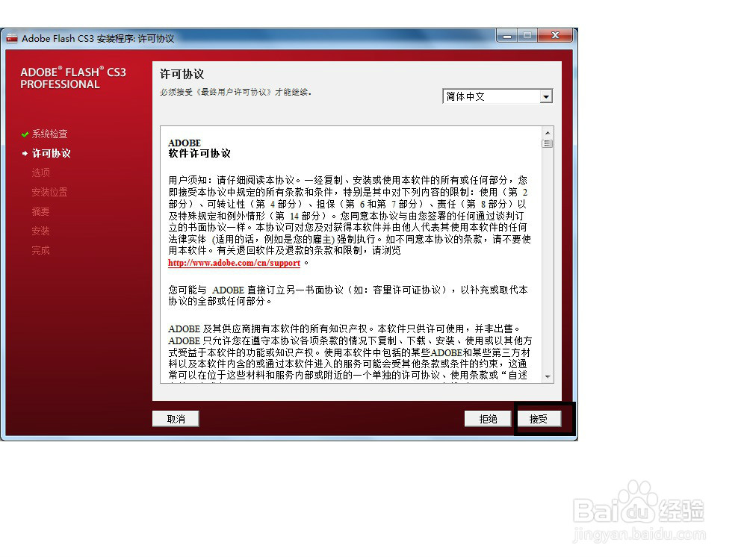This screenshot has height=560, width=747.
Task: Select 选项 step in sidebar
Action: [40, 173]
